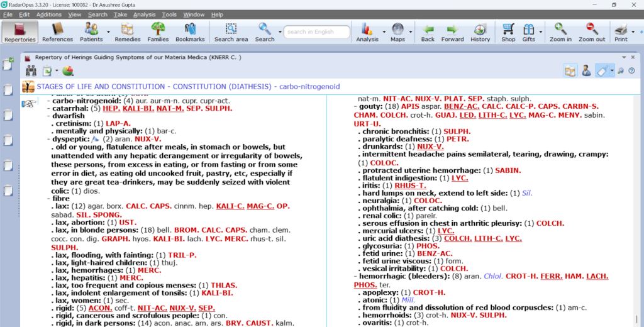Expand the Analysis dropdown arrow

[x=384, y=32]
